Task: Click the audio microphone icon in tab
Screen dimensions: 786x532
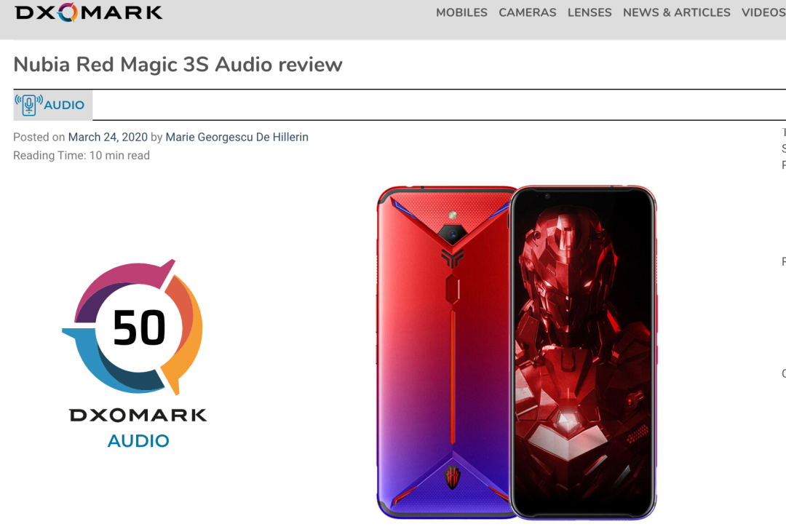Action: pos(28,105)
